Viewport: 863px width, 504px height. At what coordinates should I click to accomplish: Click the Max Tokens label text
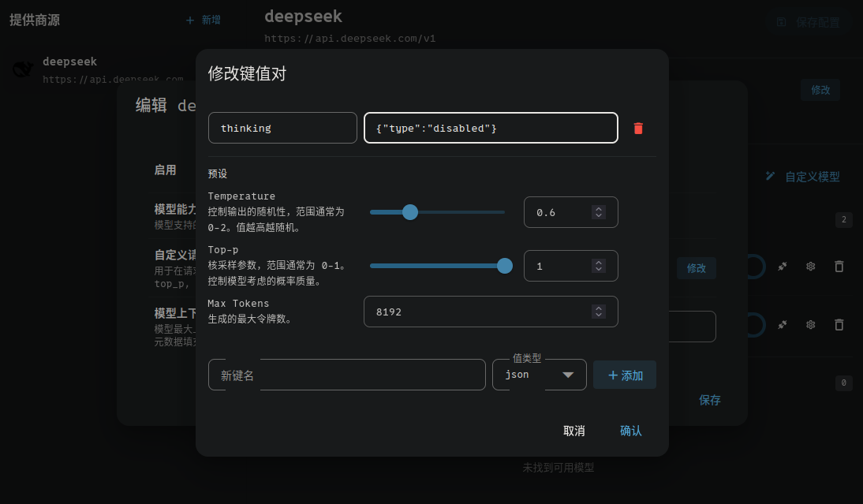click(238, 303)
